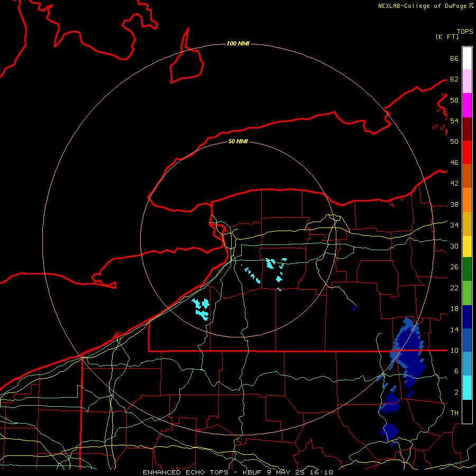This screenshot has width=476, height=476.
Task: Choose the bright orange legend swatch
Action: [467, 200]
